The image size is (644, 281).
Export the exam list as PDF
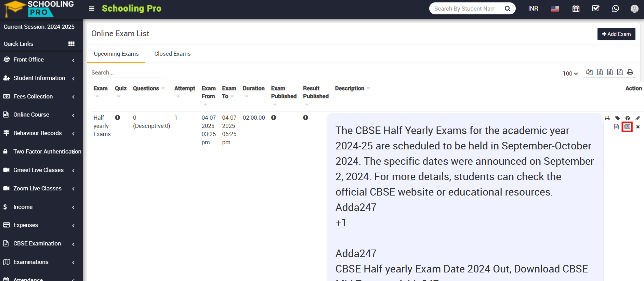click(620, 72)
